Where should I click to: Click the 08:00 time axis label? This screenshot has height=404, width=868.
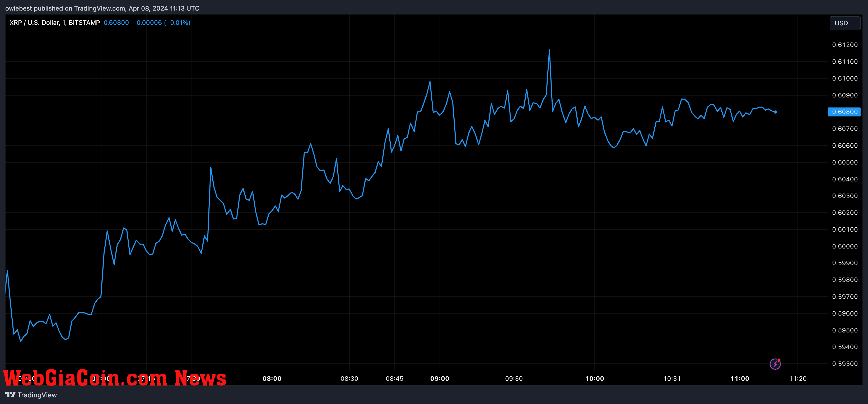(x=272, y=379)
